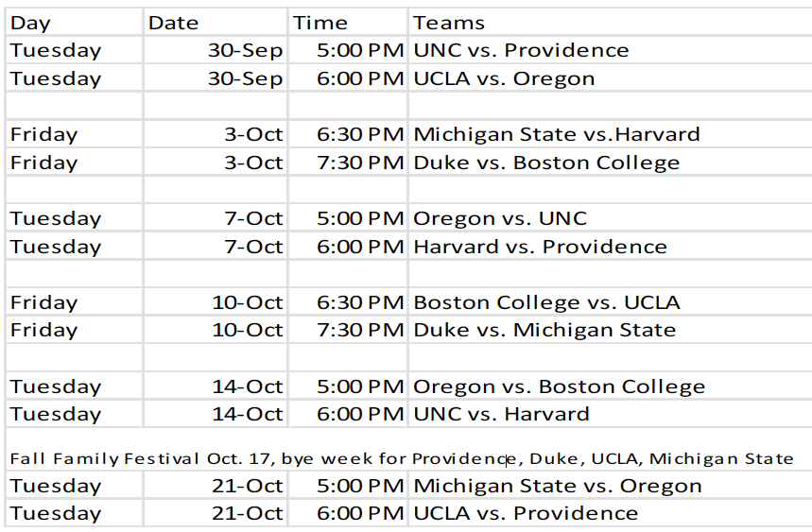Click the UNC vs. Harvard cell
Screen dimensions: 812x532
(501, 414)
